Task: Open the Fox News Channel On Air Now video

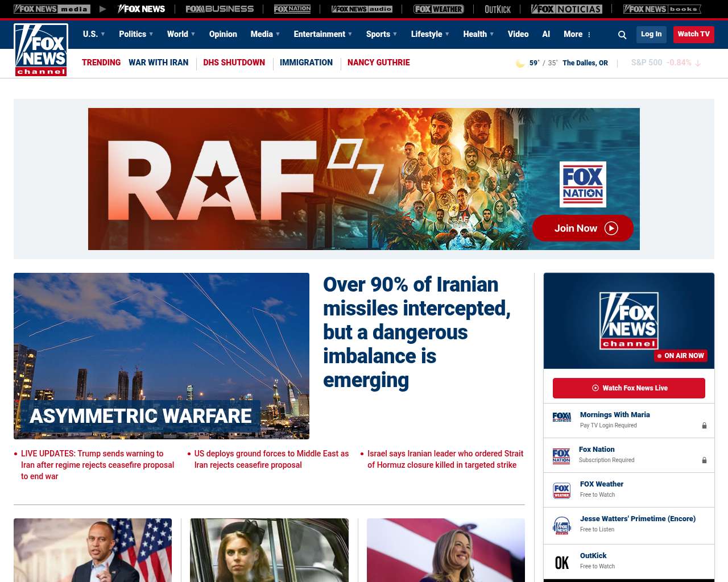Action: [629, 321]
